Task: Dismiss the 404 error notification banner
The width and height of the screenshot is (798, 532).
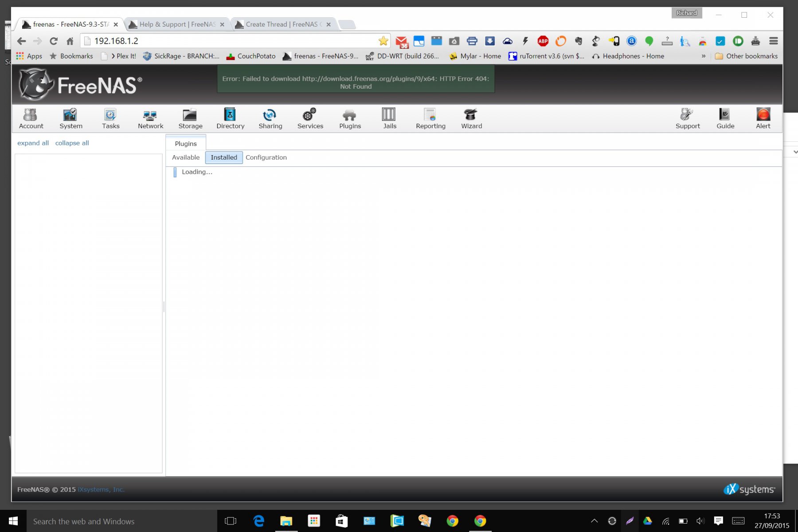Action: (356, 78)
